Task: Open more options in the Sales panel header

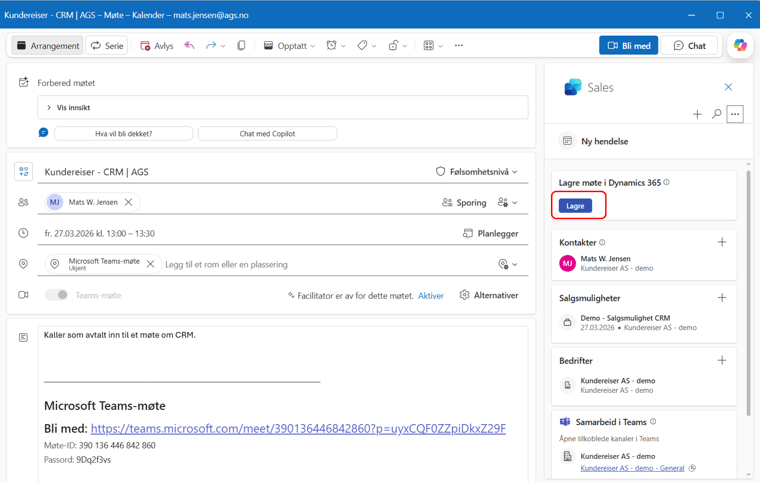Action: point(735,114)
